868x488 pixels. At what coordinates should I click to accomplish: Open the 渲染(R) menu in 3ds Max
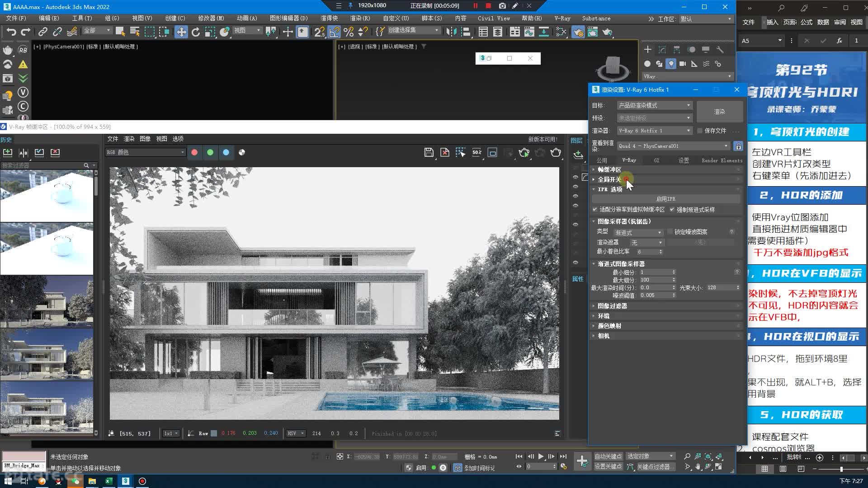click(360, 19)
